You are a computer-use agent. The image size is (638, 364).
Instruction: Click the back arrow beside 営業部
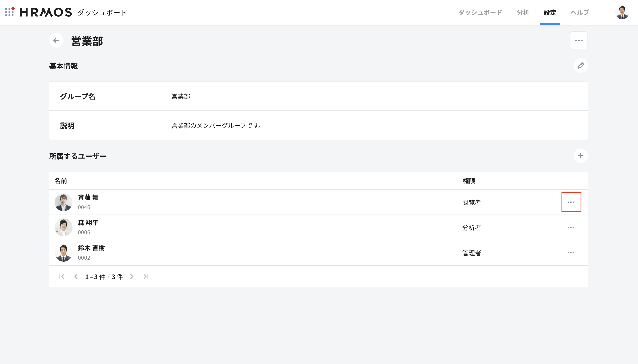[x=56, y=40]
